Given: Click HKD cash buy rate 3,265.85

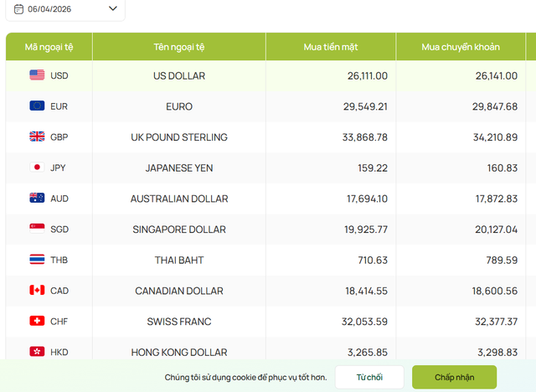Looking at the screenshot, I should click(368, 353).
